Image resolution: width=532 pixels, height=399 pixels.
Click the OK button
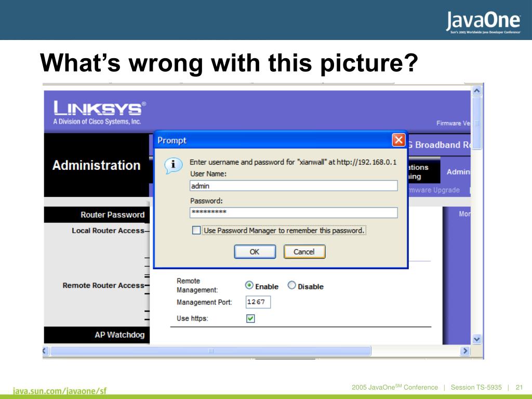tap(255, 252)
